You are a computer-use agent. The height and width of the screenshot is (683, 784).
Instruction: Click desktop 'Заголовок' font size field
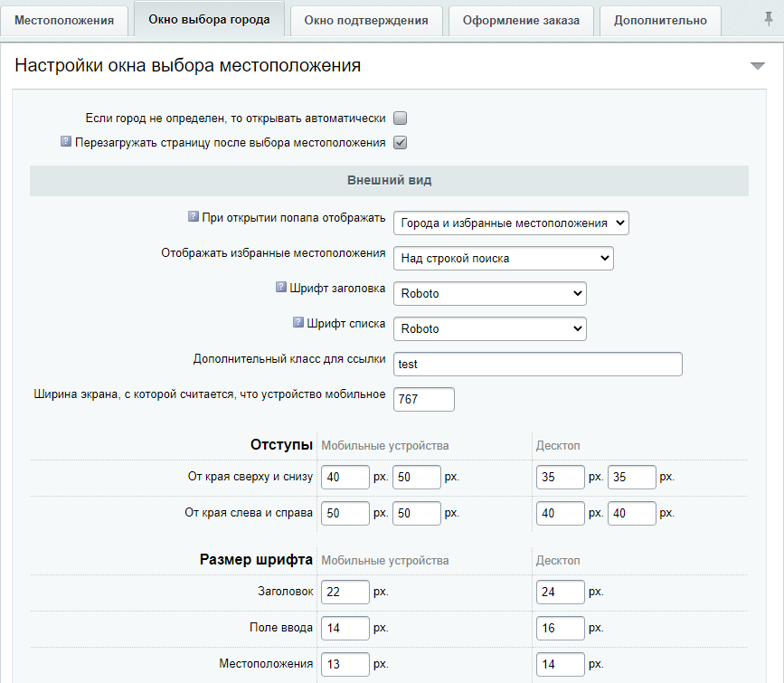pyautogui.click(x=560, y=592)
